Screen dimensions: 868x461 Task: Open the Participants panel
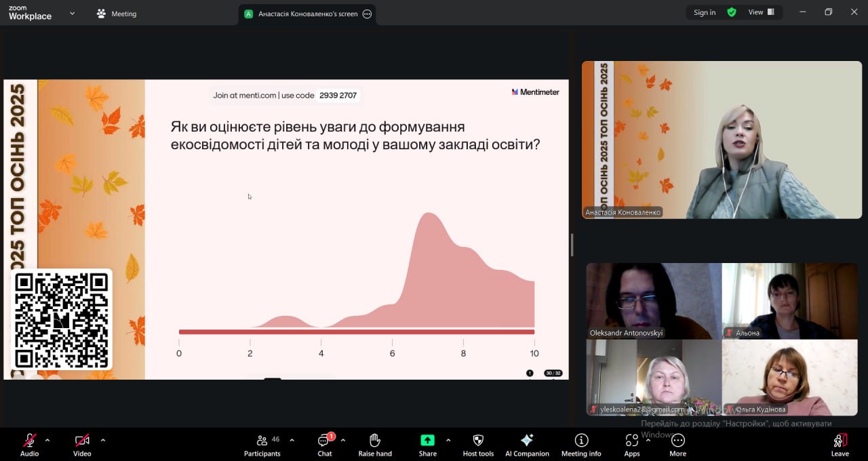(262, 445)
